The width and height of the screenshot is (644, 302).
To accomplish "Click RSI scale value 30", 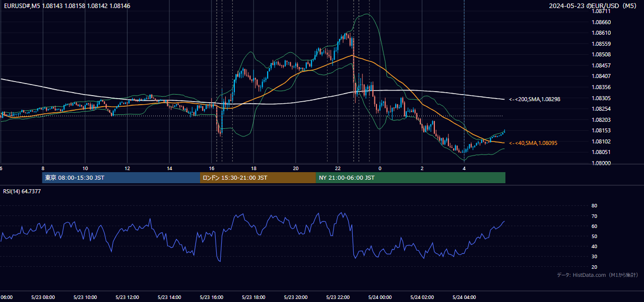I will pos(594,257).
